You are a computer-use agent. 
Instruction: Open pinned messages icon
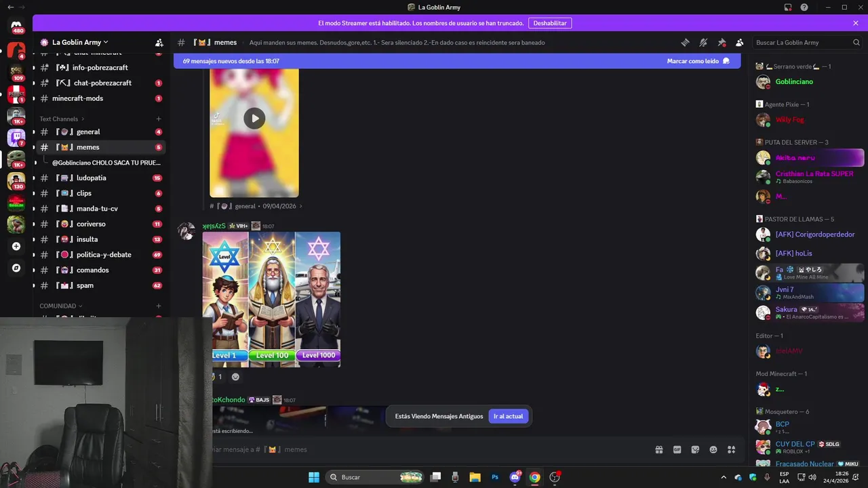point(722,42)
